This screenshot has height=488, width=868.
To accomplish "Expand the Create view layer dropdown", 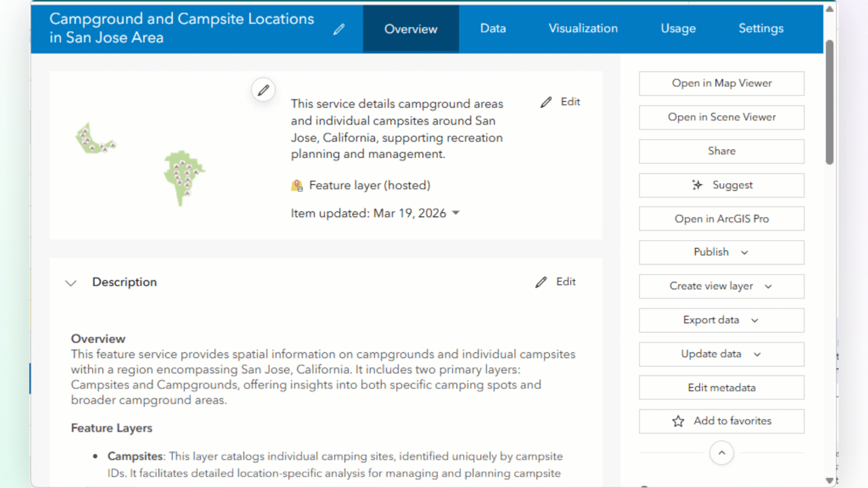I will click(768, 286).
